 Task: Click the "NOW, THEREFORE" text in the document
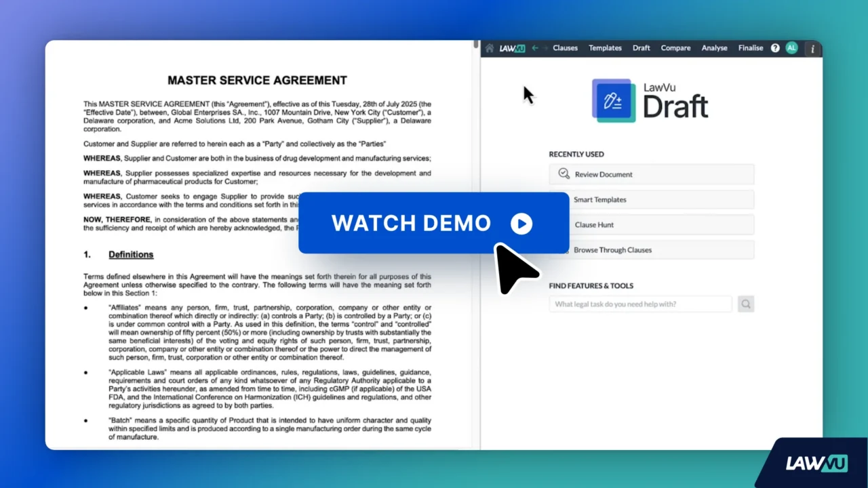click(117, 220)
